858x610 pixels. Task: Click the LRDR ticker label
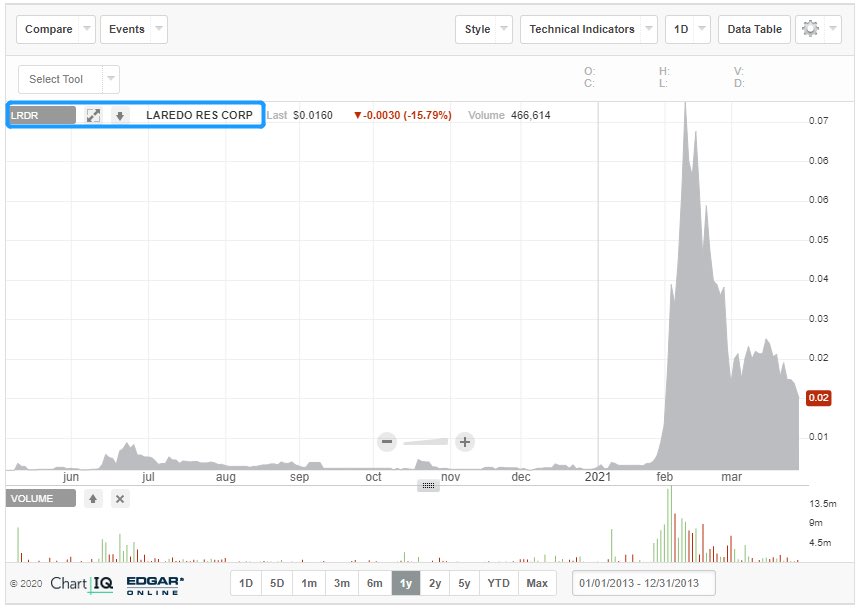coord(43,115)
